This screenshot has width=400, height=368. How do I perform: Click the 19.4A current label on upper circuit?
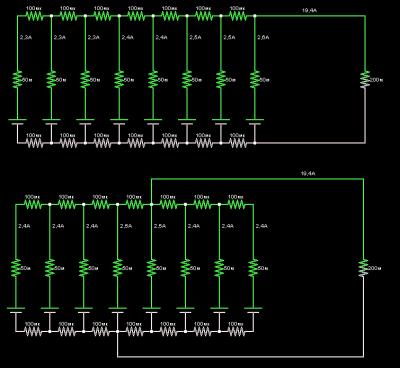[x=309, y=11]
